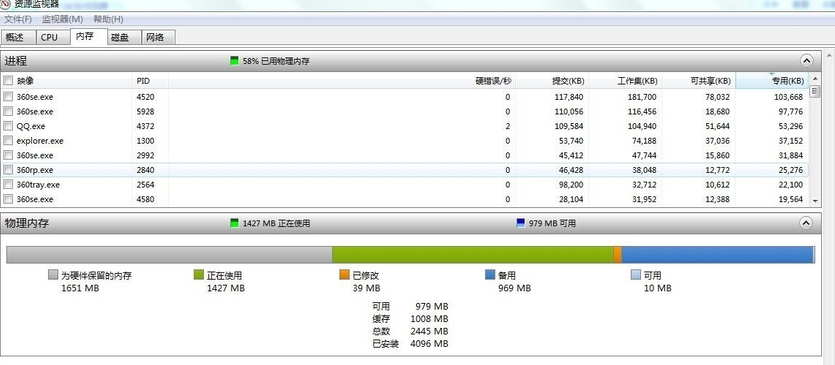Image resolution: width=835 pixels, height=365 pixels.
Task: Click green 正在使用 legend swatch
Action: [198, 275]
